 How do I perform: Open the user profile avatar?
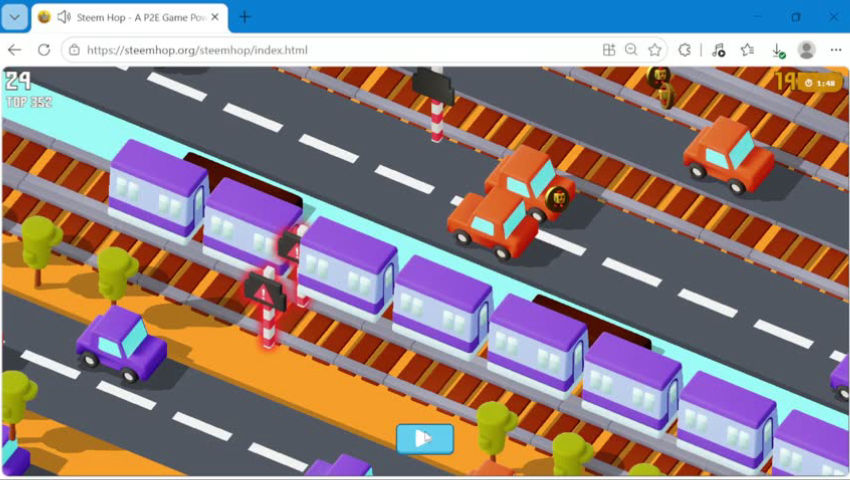pyautogui.click(x=807, y=50)
